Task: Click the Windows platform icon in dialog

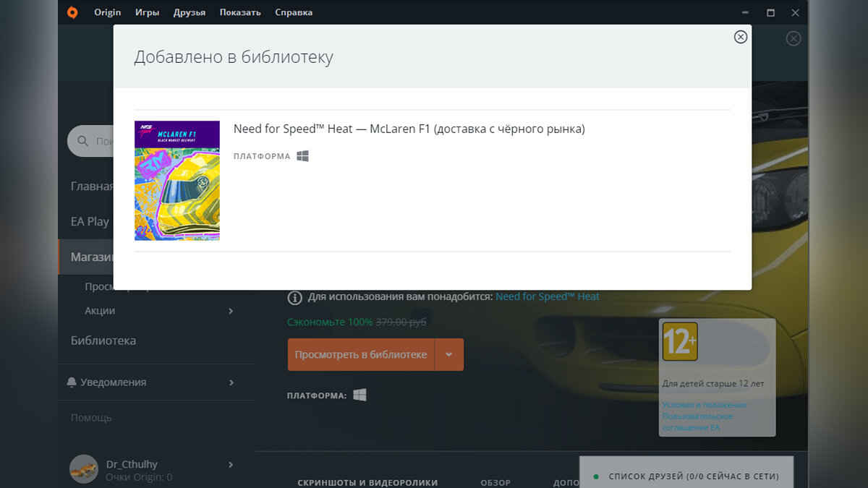Action: pyautogui.click(x=302, y=156)
